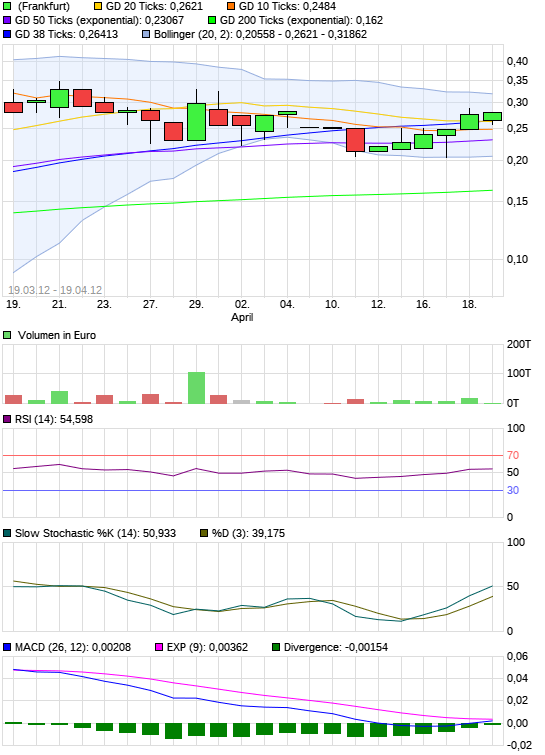Click the '16.' date axis label

423,304
